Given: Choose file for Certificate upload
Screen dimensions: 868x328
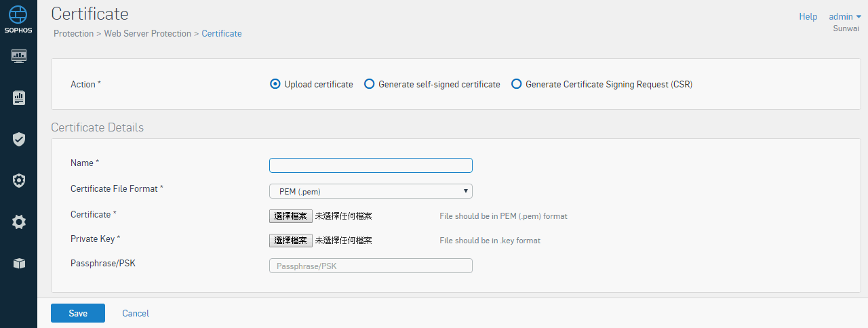Looking at the screenshot, I should point(291,216).
